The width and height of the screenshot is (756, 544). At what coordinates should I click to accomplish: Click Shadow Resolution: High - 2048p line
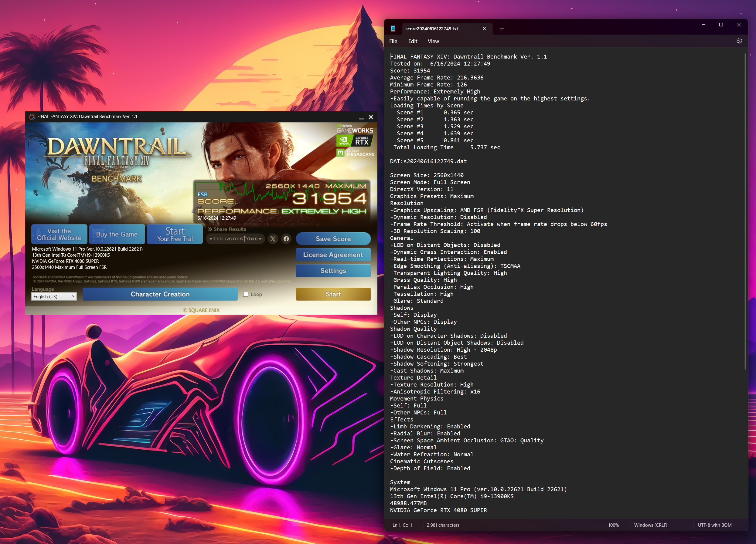443,350
